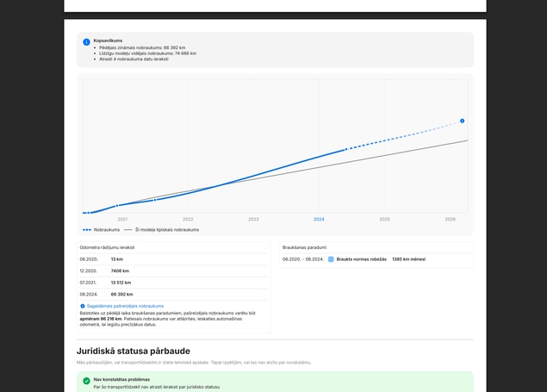Click the 06.2024 data point on the mileage line
Screen dimensions: 547x392
346,149
